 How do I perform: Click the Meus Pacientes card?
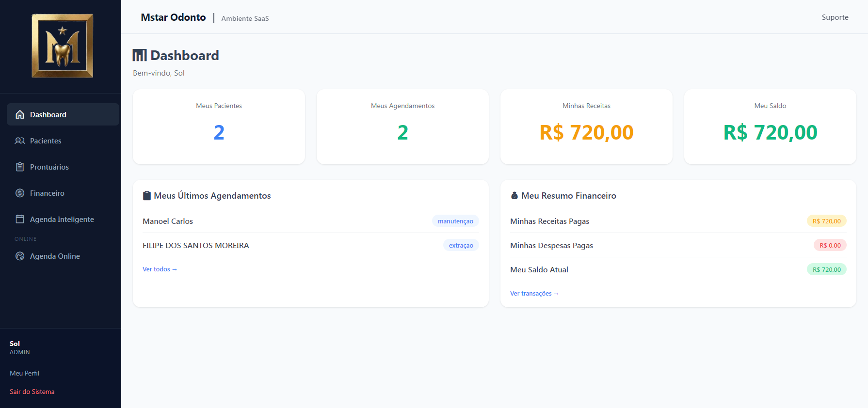point(219,126)
